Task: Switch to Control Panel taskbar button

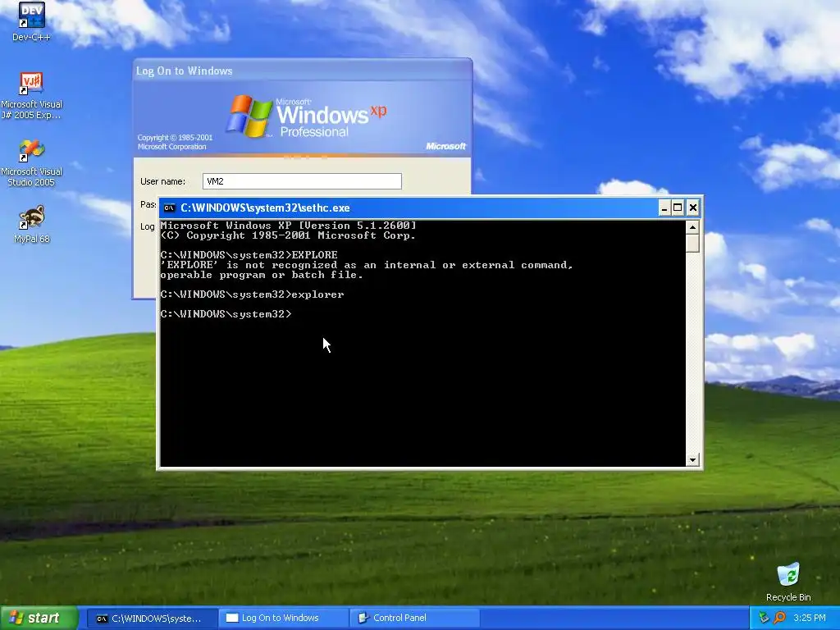Action: tap(413, 619)
